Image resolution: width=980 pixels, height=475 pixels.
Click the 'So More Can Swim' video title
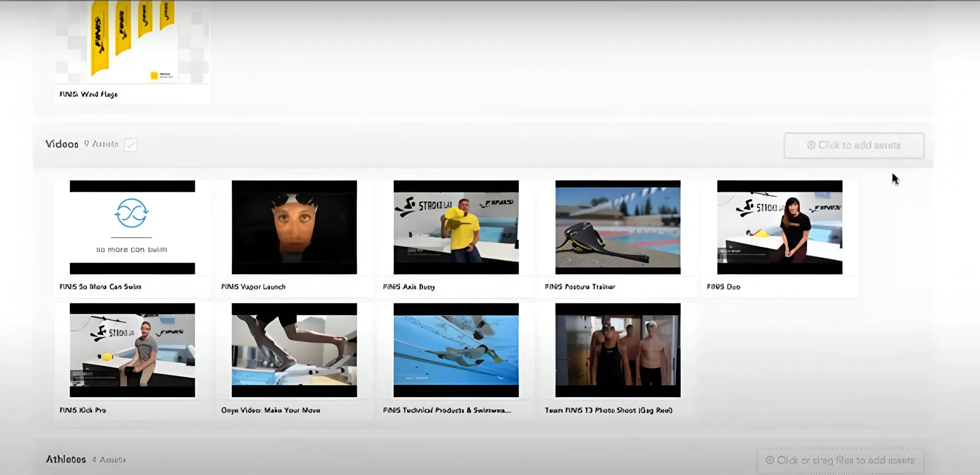pyautogui.click(x=100, y=287)
